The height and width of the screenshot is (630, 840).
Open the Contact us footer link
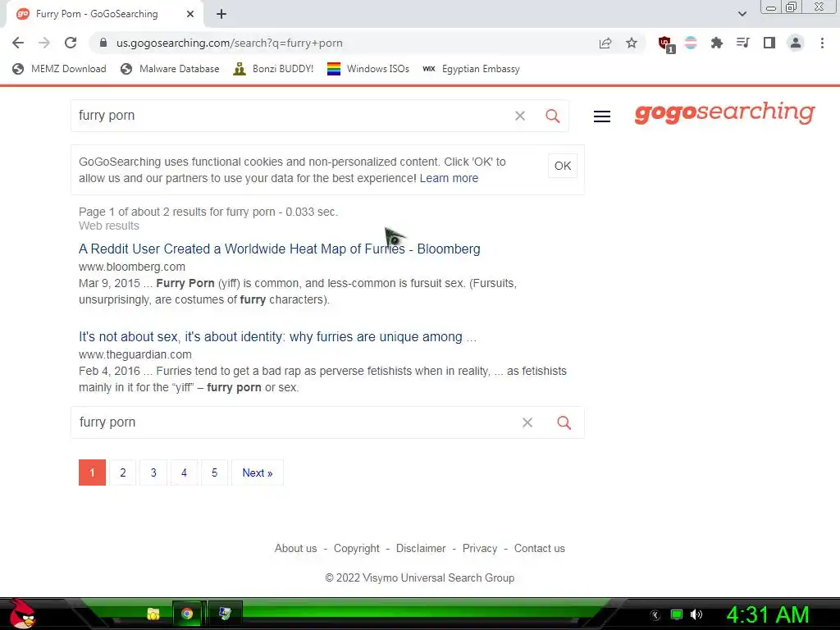coord(540,549)
